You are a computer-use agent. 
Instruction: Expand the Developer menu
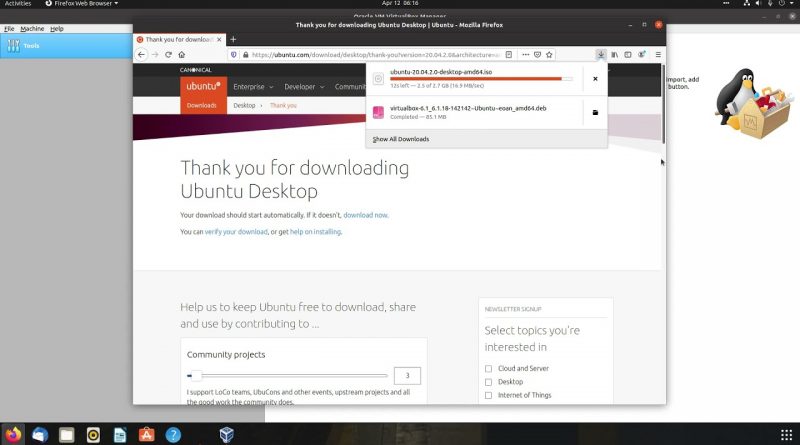pos(304,87)
